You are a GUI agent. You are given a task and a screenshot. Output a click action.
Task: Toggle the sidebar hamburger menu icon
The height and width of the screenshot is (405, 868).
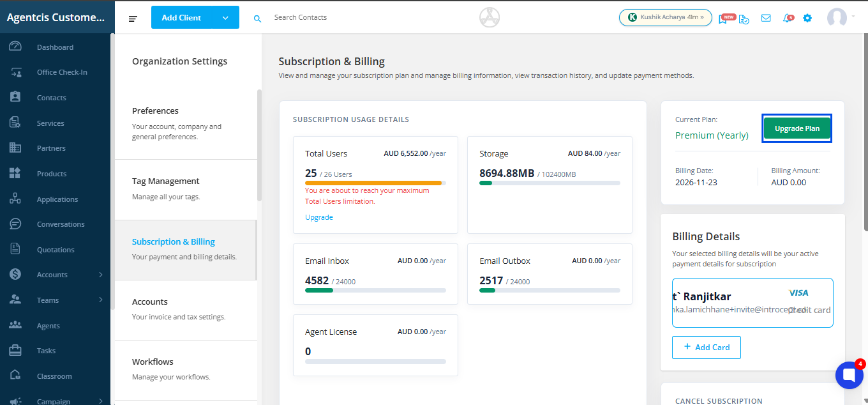(133, 19)
